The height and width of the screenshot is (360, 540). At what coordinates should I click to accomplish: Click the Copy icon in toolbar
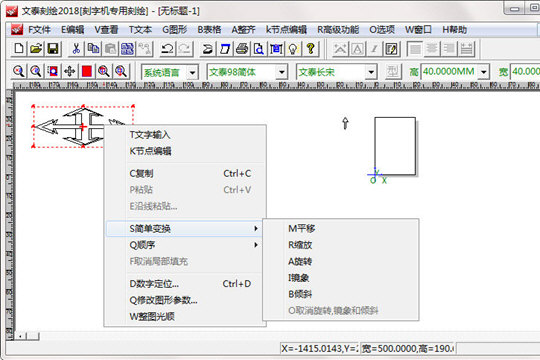tap(93, 49)
